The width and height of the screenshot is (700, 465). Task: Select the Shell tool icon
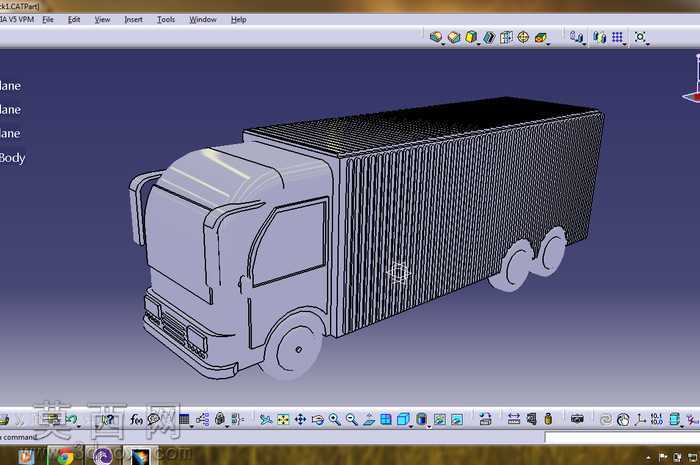(x=489, y=37)
